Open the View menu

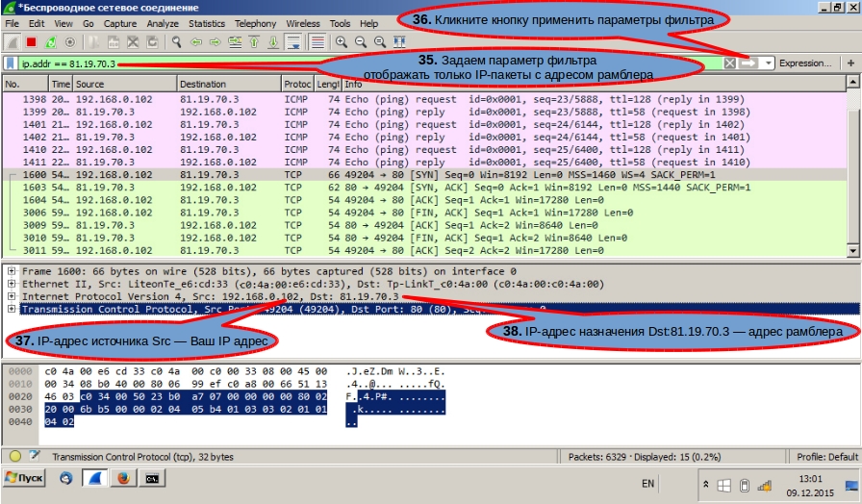[63, 24]
